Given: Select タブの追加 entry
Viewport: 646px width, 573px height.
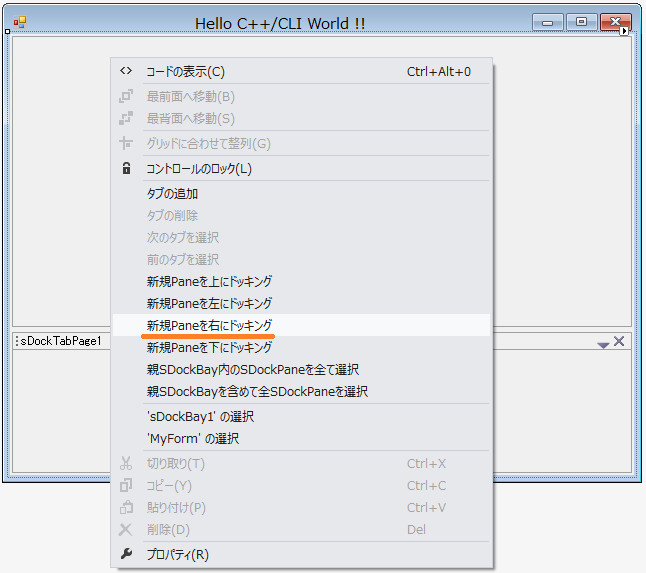Looking at the screenshot, I should tap(302, 193).
